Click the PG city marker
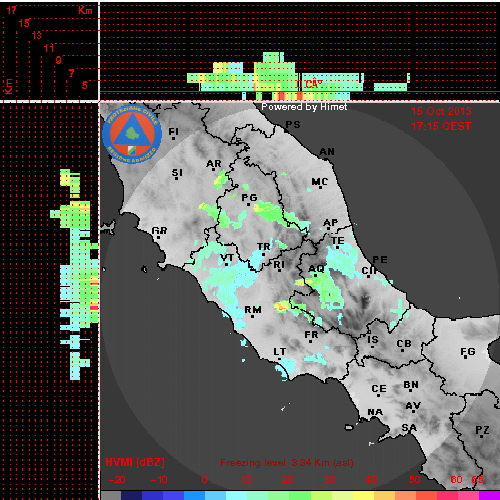 (x=248, y=204)
